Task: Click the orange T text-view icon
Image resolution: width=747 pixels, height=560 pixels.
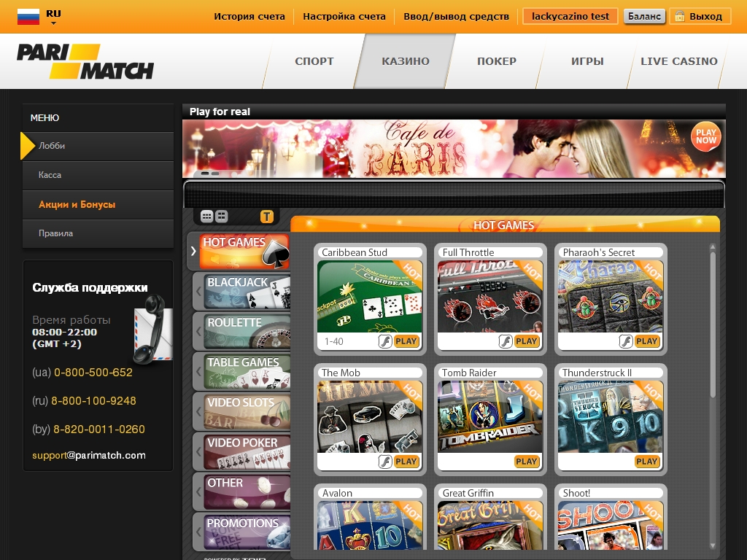Action: tap(266, 217)
